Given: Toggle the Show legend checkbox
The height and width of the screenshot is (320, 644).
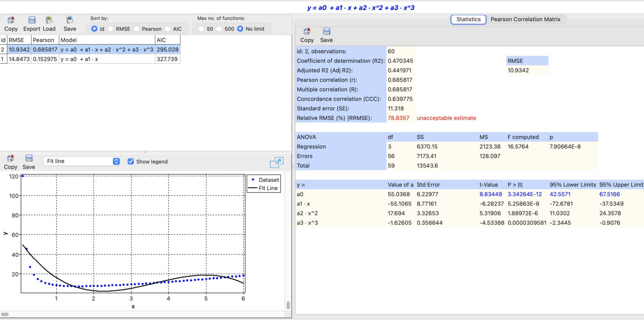Looking at the screenshot, I should [x=131, y=162].
